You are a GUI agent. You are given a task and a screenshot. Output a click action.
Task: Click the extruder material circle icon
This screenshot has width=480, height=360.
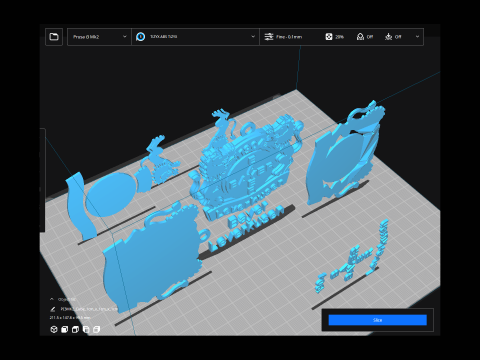pos(141,37)
